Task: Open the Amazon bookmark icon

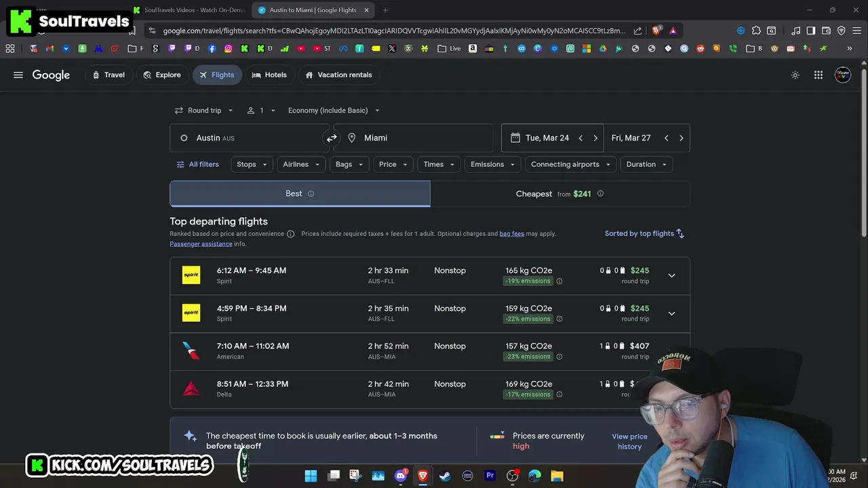Action: (x=473, y=49)
